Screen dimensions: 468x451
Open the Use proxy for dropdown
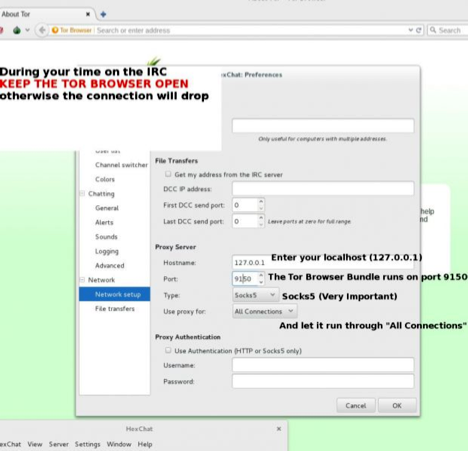click(x=264, y=311)
